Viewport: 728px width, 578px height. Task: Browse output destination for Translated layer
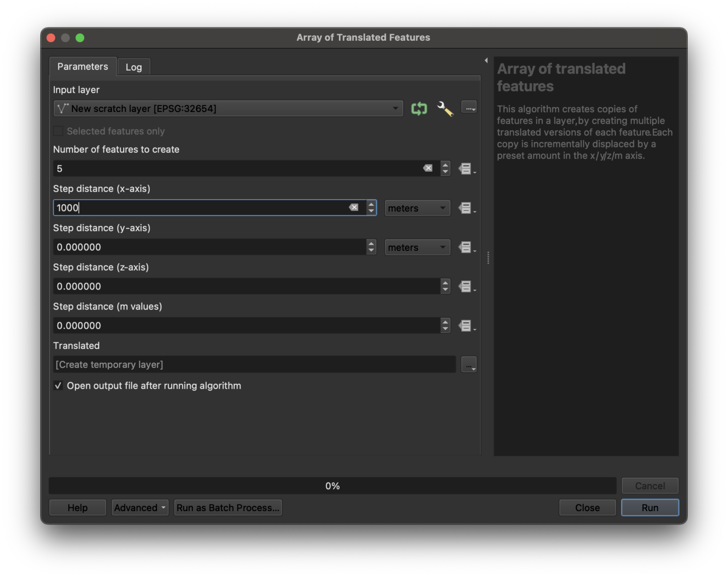[469, 364]
